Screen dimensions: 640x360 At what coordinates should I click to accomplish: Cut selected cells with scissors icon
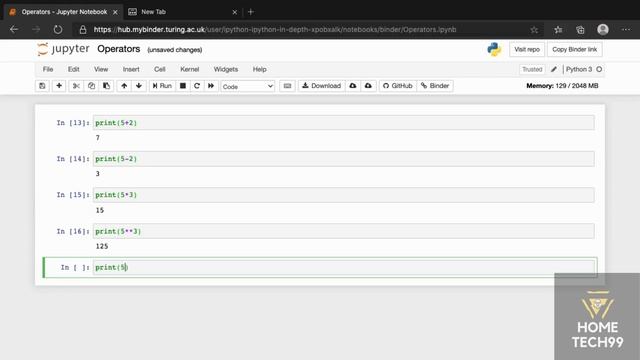pos(76,86)
